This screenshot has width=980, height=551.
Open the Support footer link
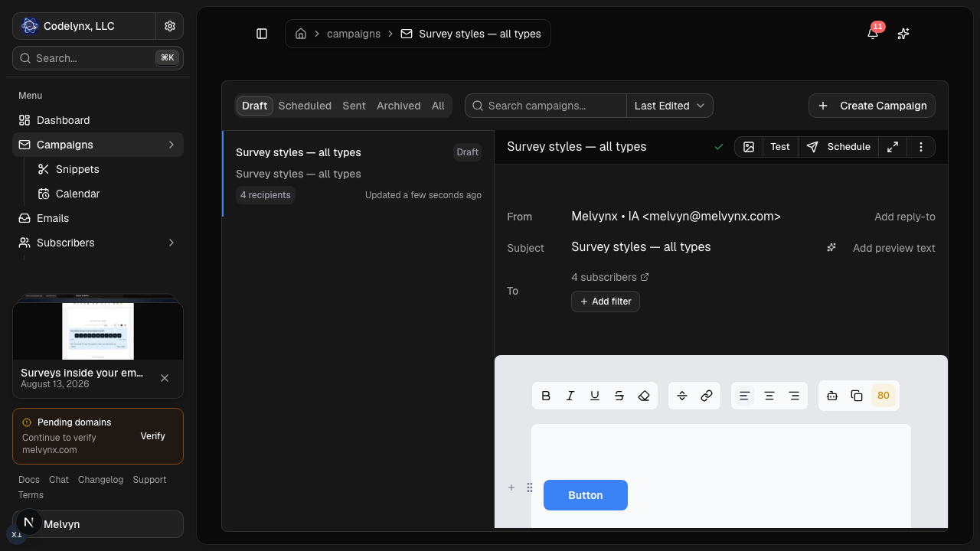coord(149,480)
